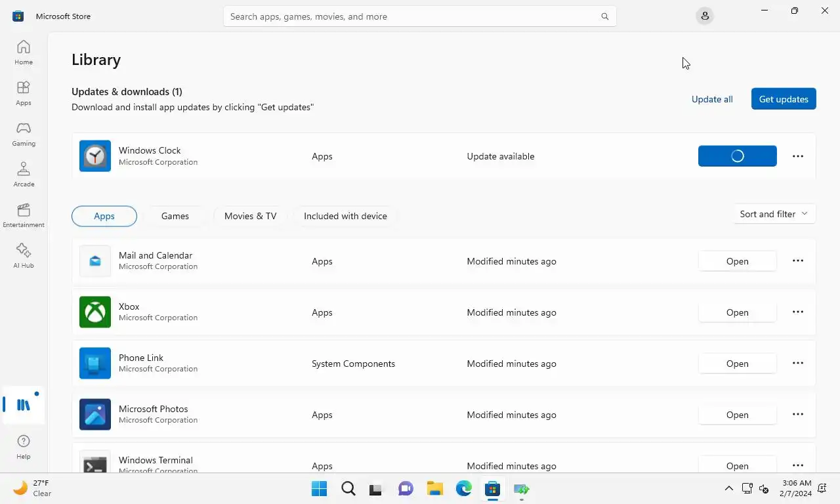Open File Explorer from taskbar
Image resolution: width=840 pixels, height=504 pixels.
(435, 489)
